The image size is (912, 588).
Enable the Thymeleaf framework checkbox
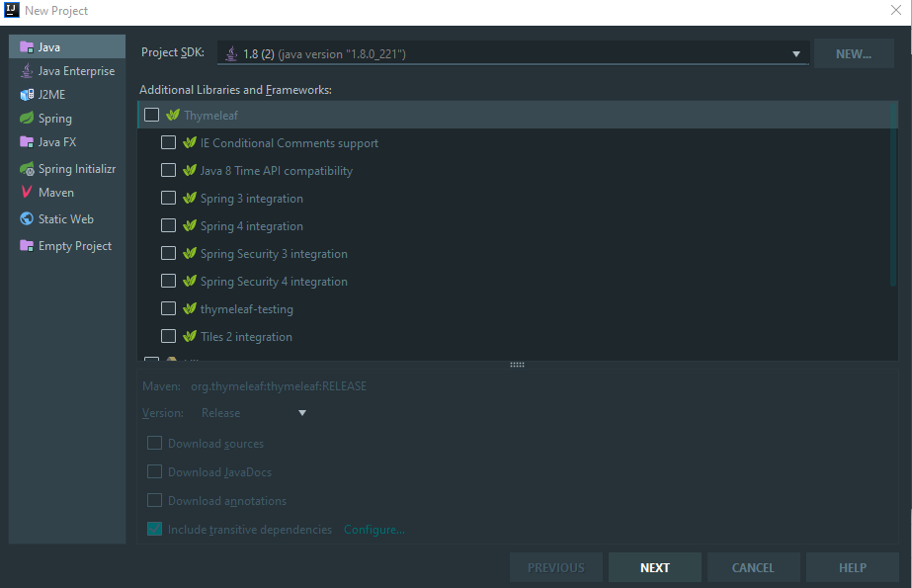tap(152, 115)
